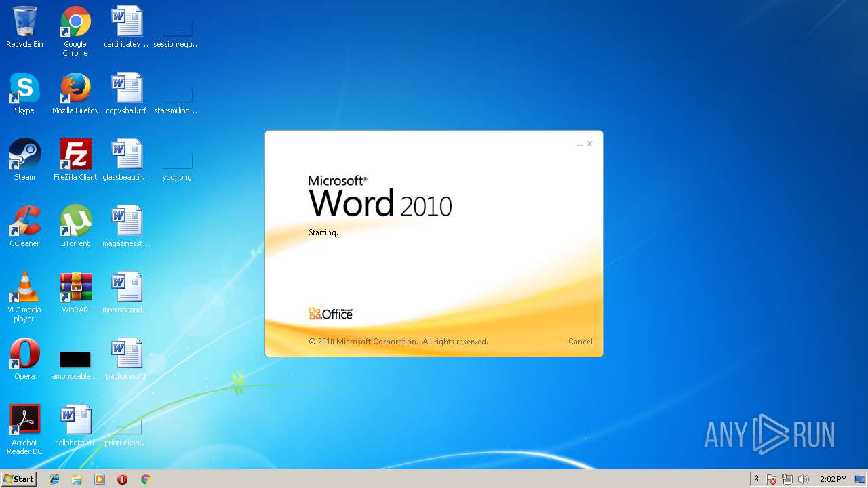Open the Google Chrome desktop shortcut
Image resolution: width=868 pixels, height=488 pixels.
[75, 30]
